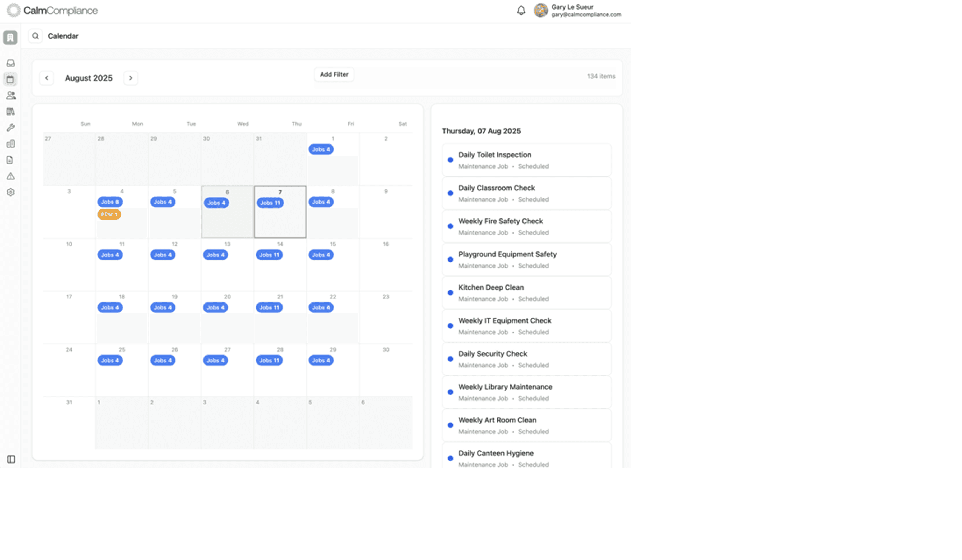Toggle the Kitchen Deep Clean status dot
The width and height of the screenshot is (962, 560).
(450, 293)
